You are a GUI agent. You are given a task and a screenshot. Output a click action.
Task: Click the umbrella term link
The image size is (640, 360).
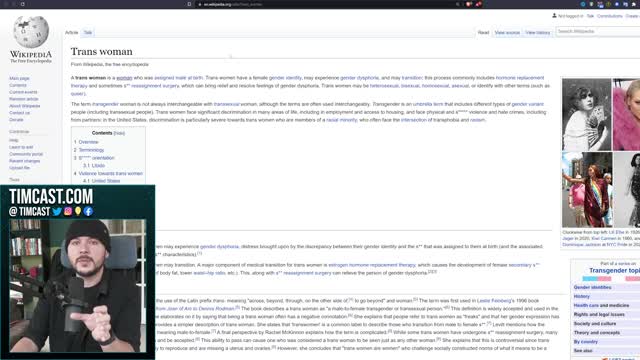428,104
